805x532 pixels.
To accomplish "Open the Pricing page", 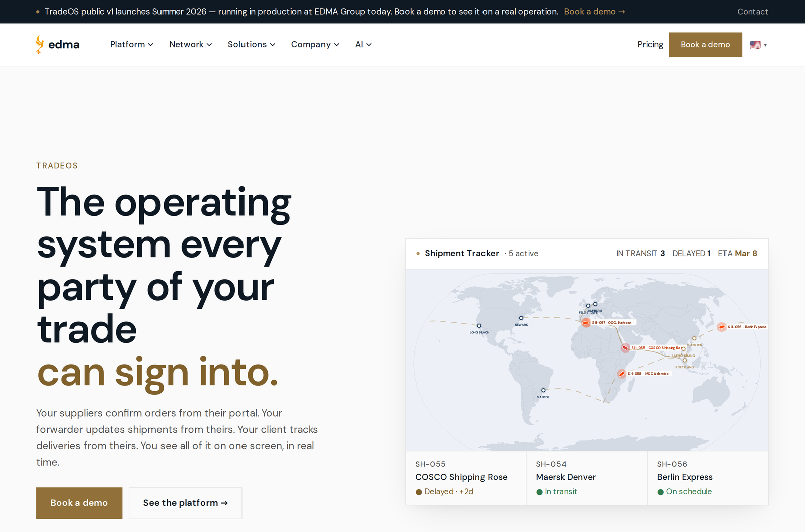I will (x=650, y=44).
